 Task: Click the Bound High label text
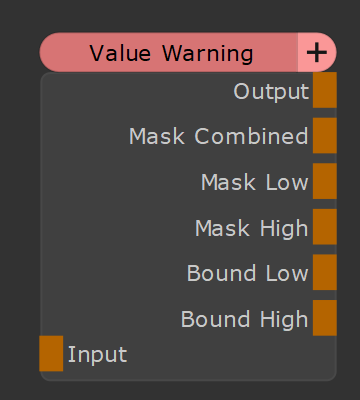coord(245,319)
